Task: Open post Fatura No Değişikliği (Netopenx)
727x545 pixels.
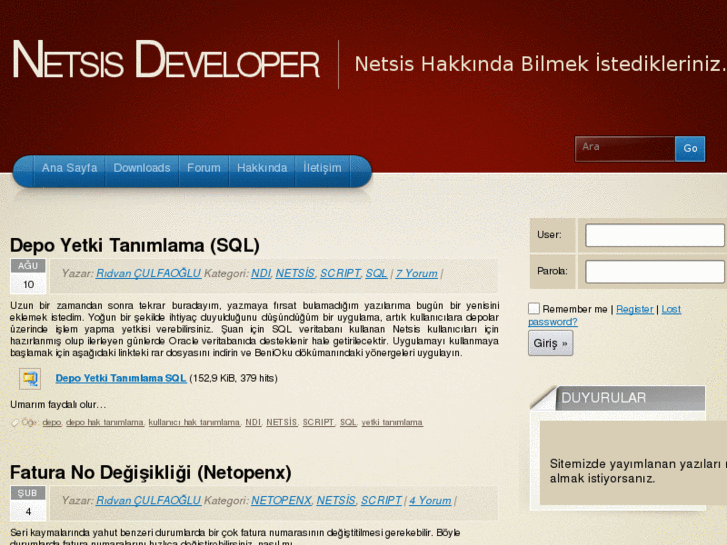Action: (x=151, y=473)
